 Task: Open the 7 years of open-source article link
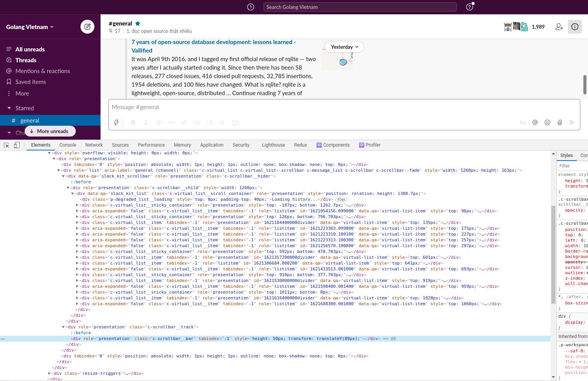click(214, 46)
